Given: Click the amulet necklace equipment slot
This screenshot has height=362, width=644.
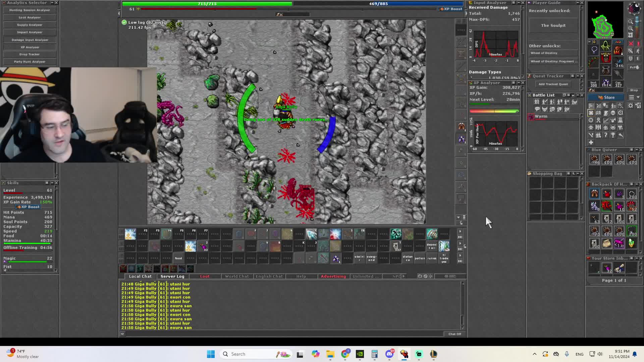Looking at the screenshot, I should point(594,50).
